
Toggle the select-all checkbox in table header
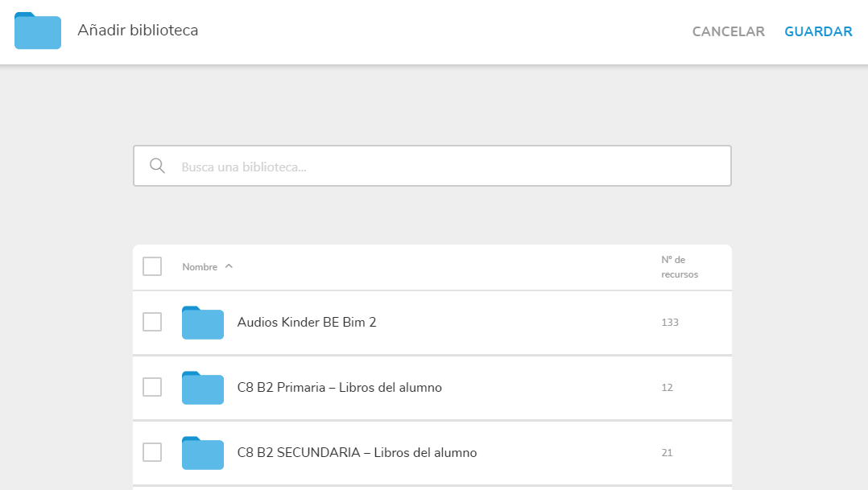[152, 266]
